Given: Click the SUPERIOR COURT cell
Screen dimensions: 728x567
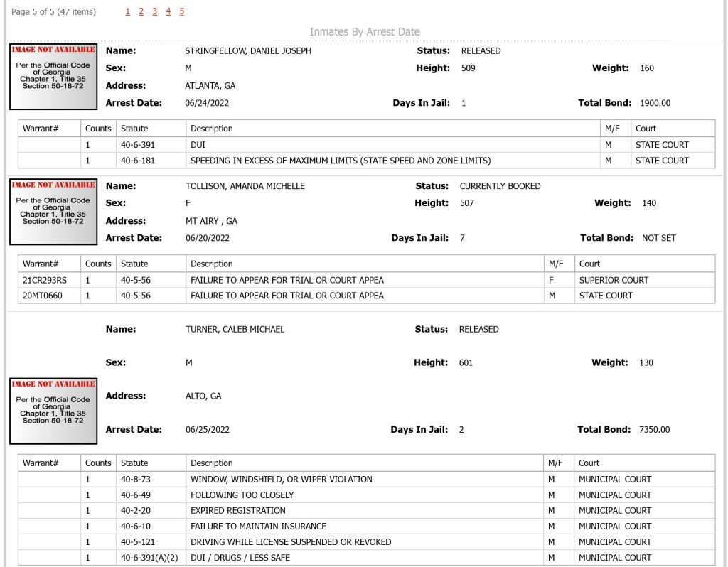Looking at the screenshot, I should coord(614,280).
